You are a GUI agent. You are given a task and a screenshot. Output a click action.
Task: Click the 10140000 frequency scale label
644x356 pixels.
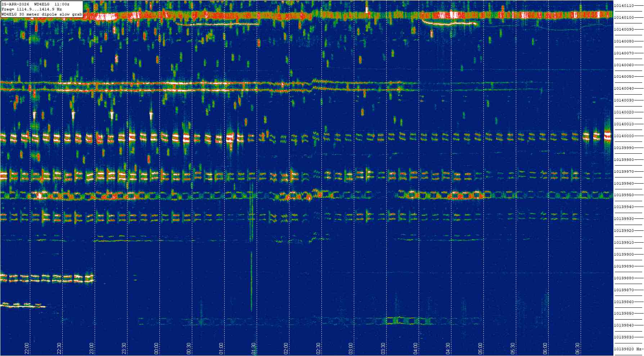[624, 136]
